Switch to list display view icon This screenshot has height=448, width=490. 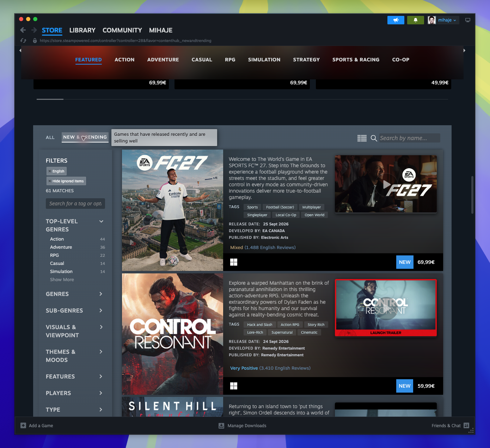(362, 138)
